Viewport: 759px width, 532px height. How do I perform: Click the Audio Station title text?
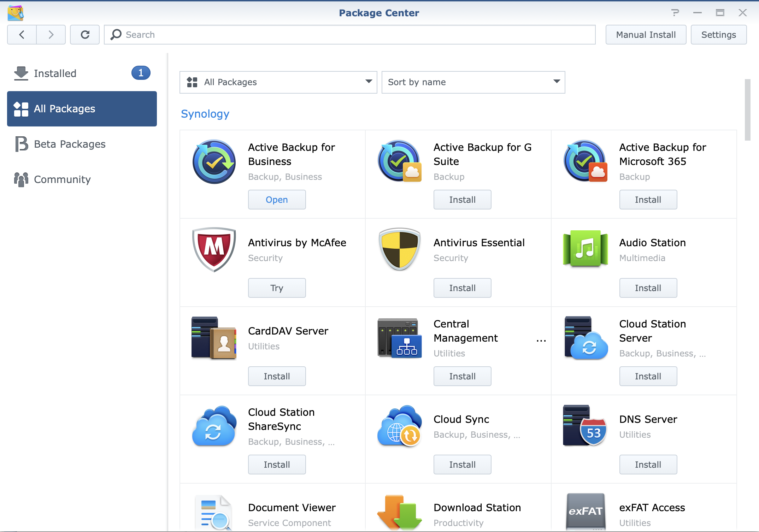pos(653,243)
